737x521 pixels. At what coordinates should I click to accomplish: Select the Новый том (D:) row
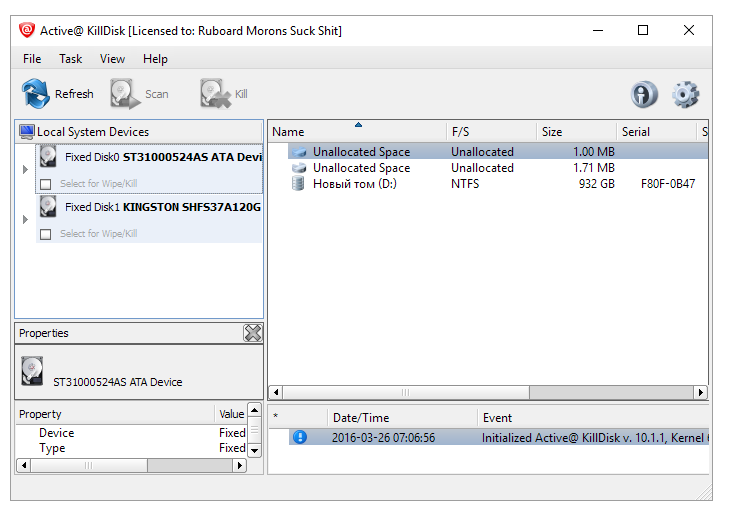tap(498, 184)
